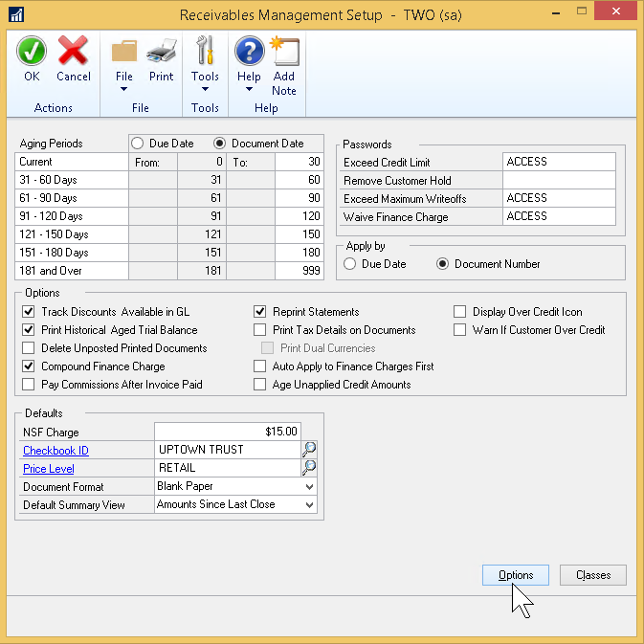
Task: Expand the Document Format dropdown
Action: pos(308,486)
